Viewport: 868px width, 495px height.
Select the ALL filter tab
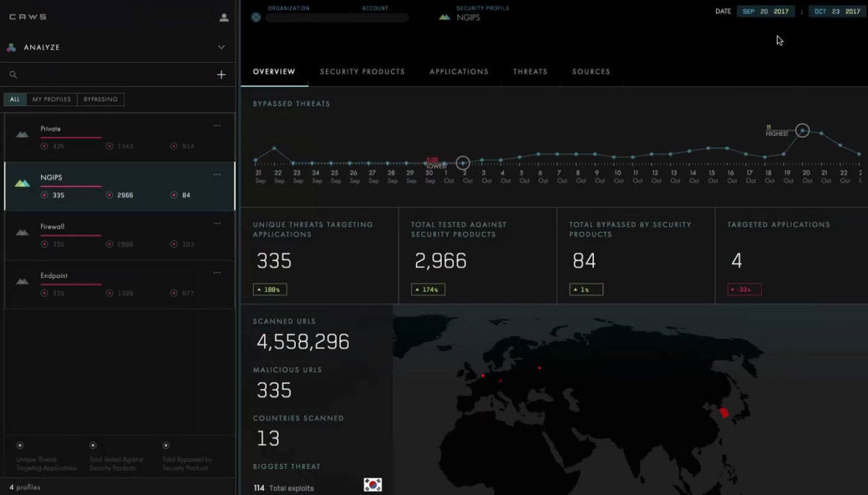pos(14,100)
